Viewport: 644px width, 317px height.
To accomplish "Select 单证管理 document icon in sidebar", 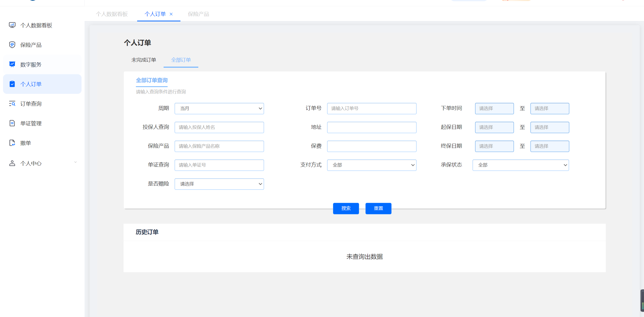I will [x=12, y=123].
